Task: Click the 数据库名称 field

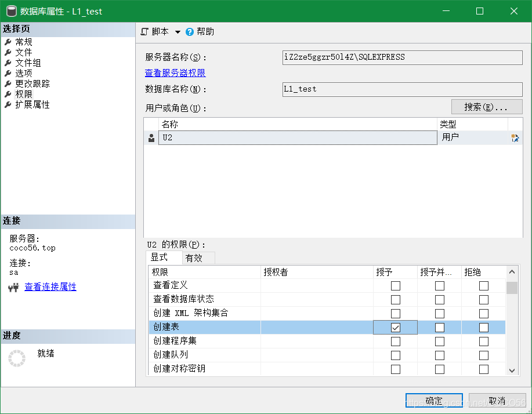Action: point(403,89)
